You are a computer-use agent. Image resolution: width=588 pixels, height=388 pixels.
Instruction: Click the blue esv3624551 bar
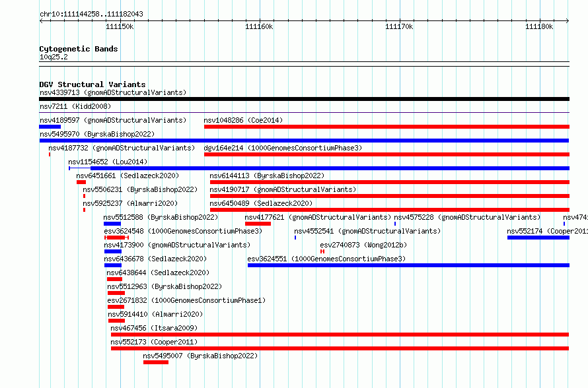408,265
